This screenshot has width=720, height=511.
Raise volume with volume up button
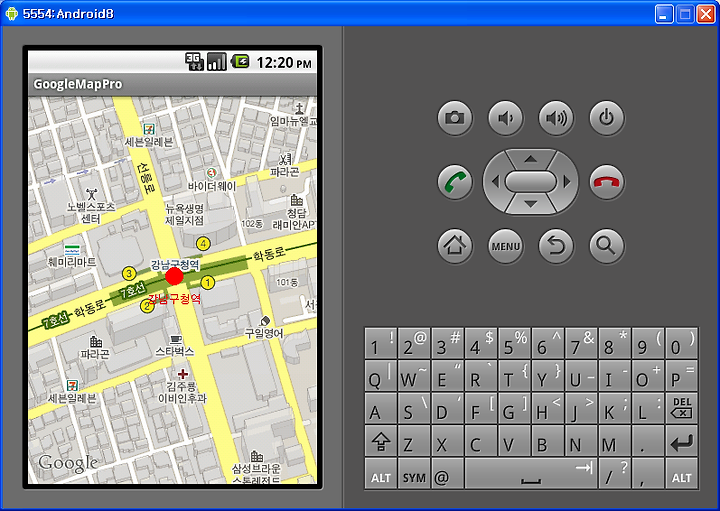(556, 118)
